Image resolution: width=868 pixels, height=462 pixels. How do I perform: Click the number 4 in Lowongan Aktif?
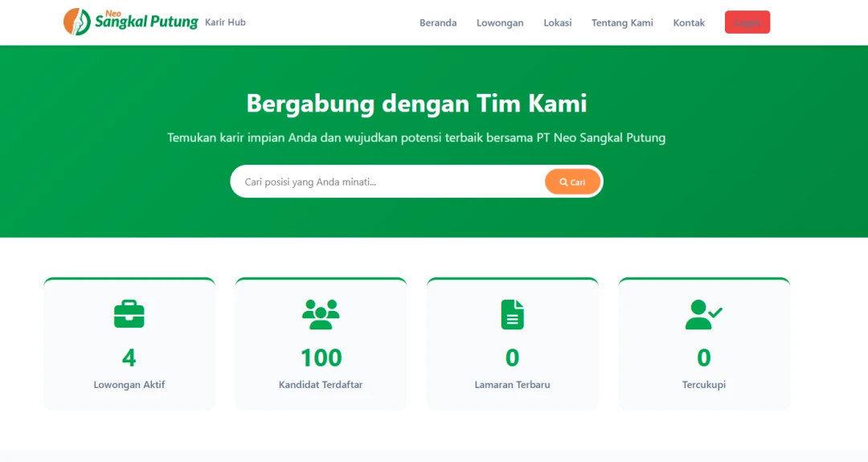[129, 358]
